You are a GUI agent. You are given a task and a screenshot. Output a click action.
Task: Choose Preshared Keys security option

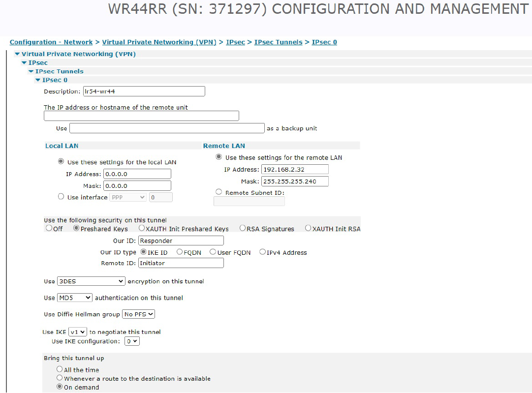tap(76, 228)
